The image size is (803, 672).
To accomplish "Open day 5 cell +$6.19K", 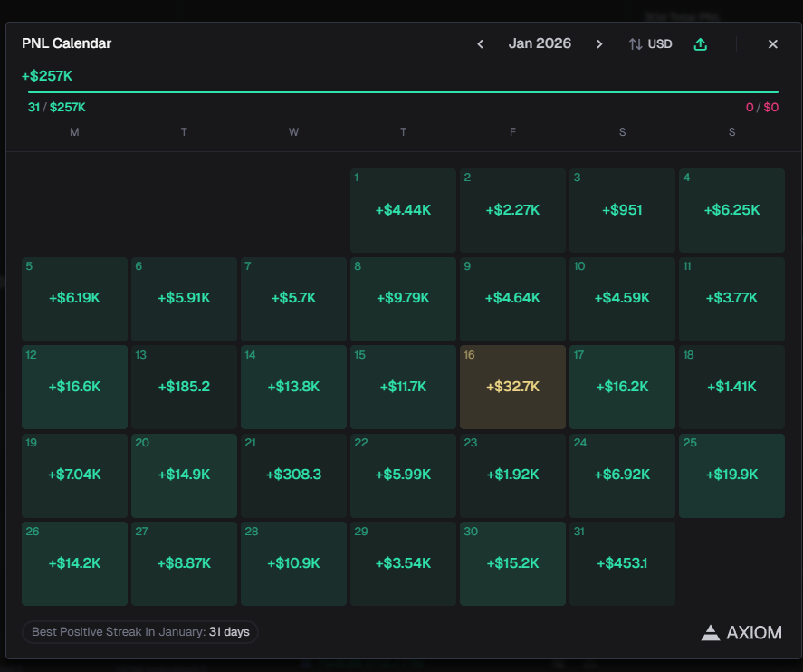I will point(74,299).
